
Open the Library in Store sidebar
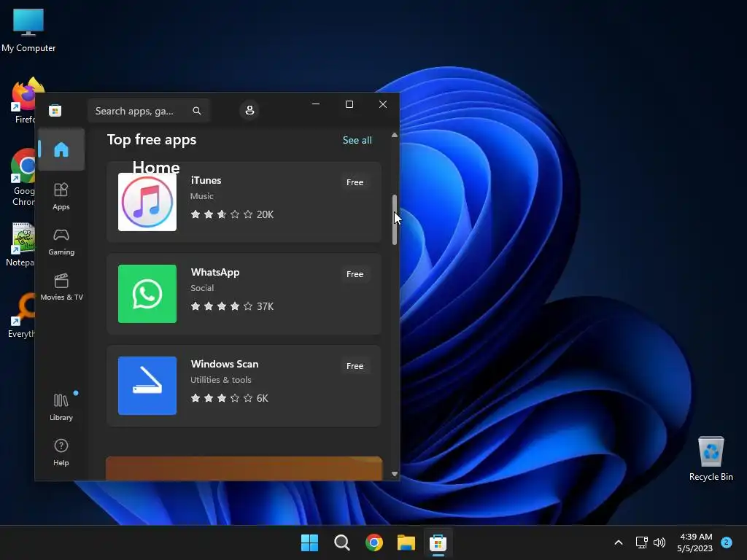tap(61, 407)
